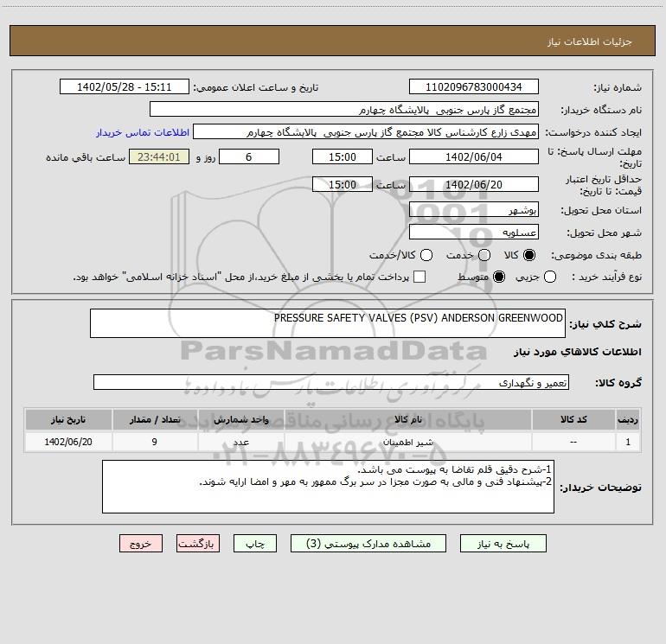Click the goods group field 'تعمیر و نگهداری'
Viewport: 666px width, 644px height.
330,382
